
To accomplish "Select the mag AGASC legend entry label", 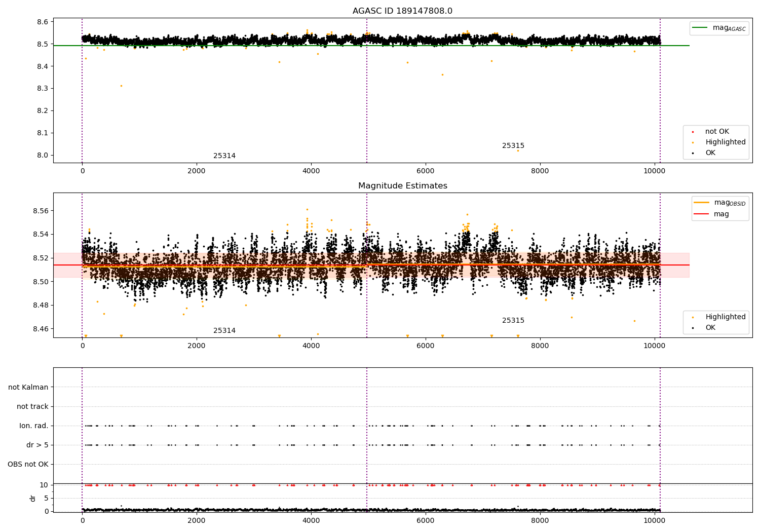I will (x=729, y=28).
